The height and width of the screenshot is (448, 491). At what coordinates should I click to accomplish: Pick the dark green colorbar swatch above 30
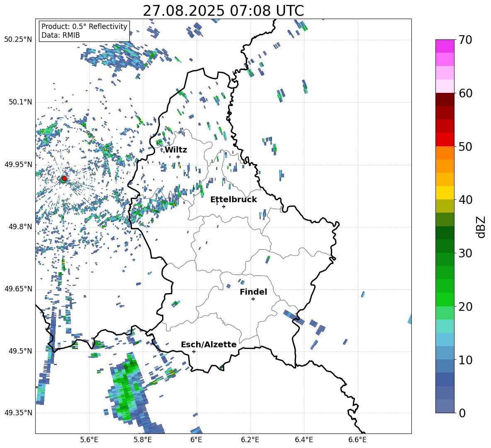(x=445, y=246)
